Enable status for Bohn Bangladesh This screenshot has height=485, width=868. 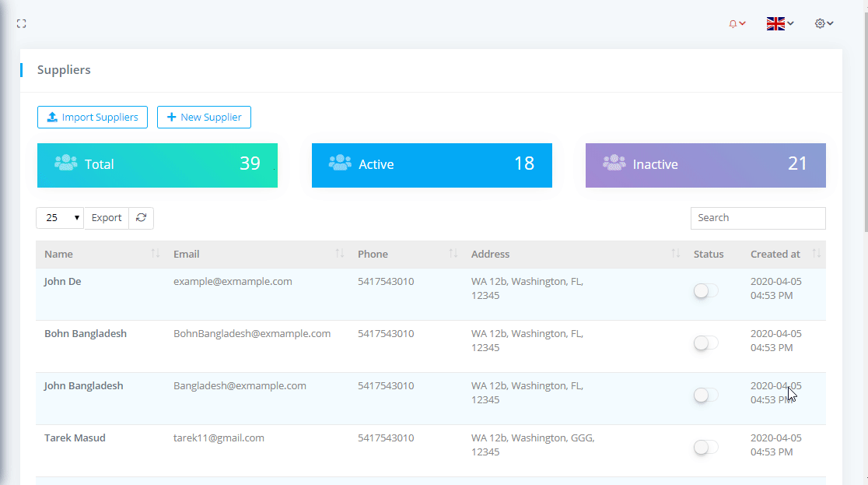pos(705,343)
